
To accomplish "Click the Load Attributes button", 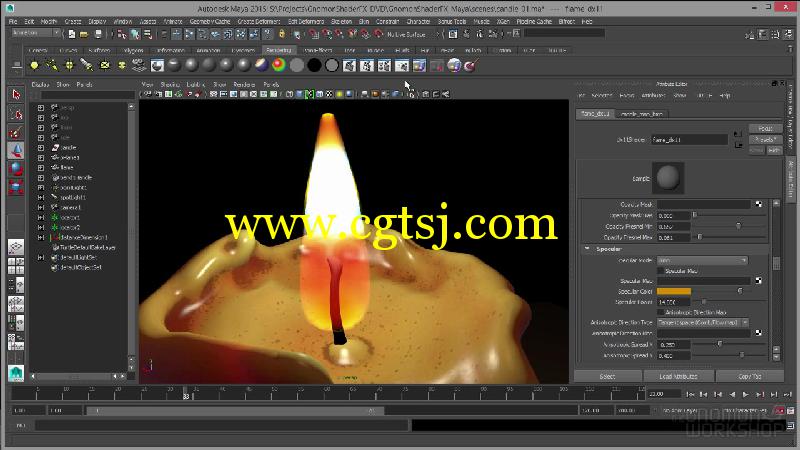I will 678,377.
